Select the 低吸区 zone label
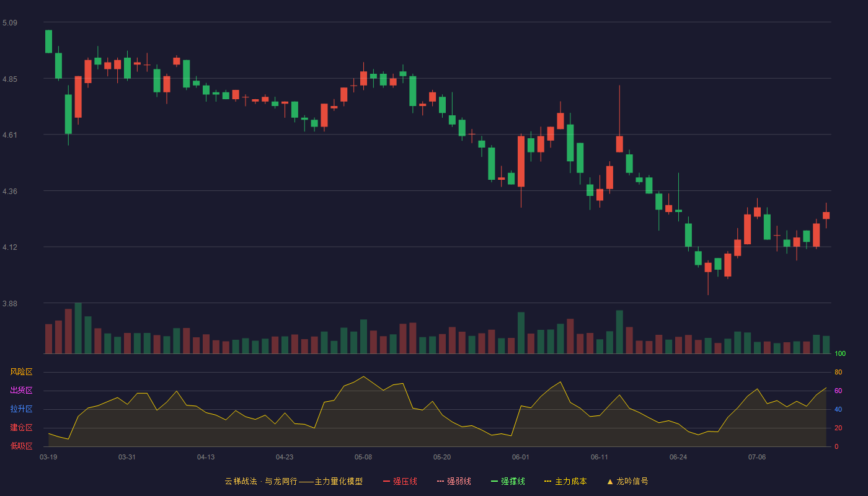The height and width of the screenshot is (496, 868). (21, 446)
